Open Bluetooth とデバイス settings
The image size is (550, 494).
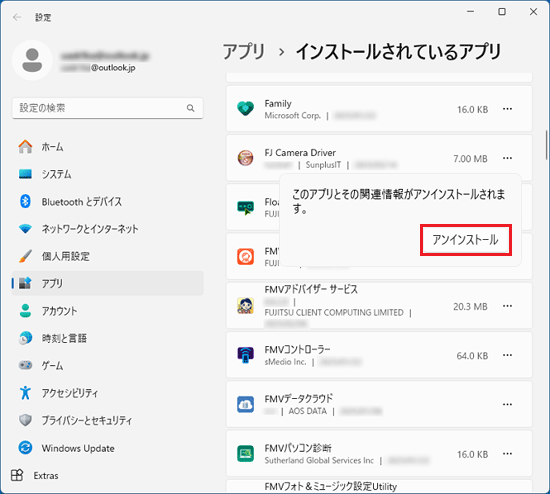point(107,201)
